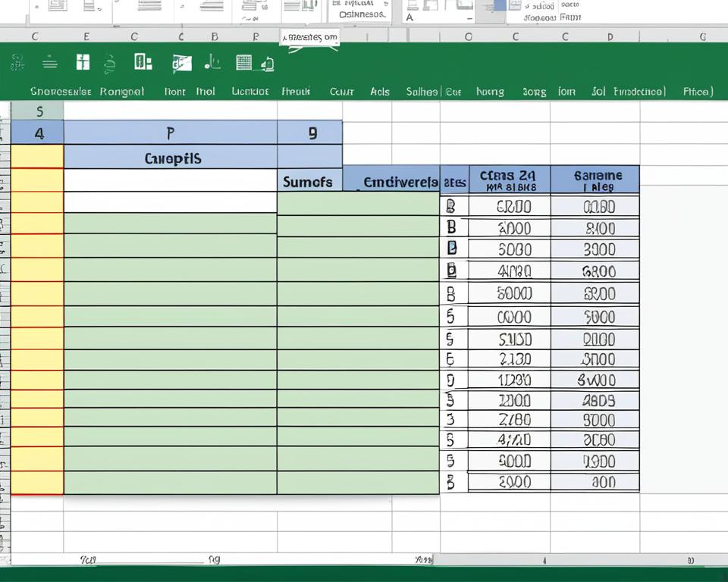Screen dimensions: 728x582
Task: Open the Ads ribbon tab
Action: [x=380, y=92]
